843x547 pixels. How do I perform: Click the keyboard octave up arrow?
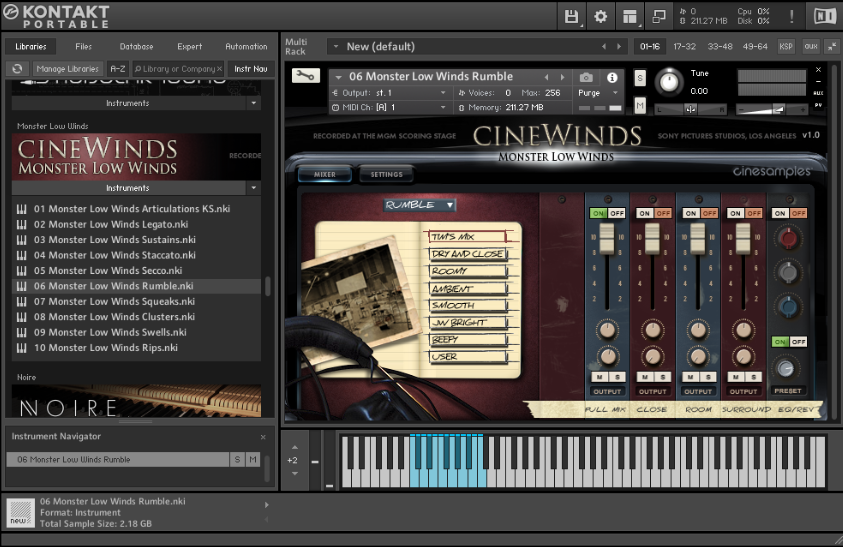pos(295,447)
